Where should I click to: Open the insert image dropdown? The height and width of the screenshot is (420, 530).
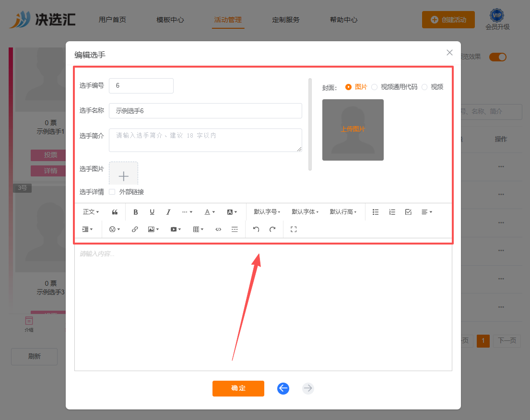153,230
